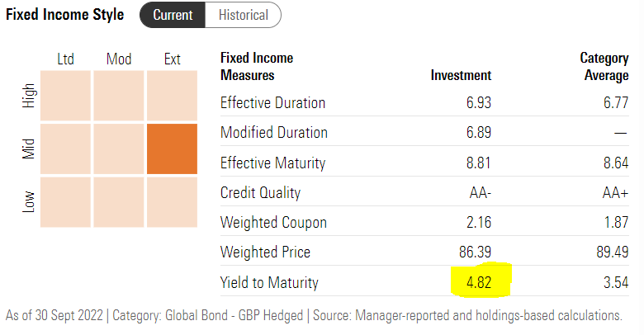Click the Investment column header

[461, 75]
